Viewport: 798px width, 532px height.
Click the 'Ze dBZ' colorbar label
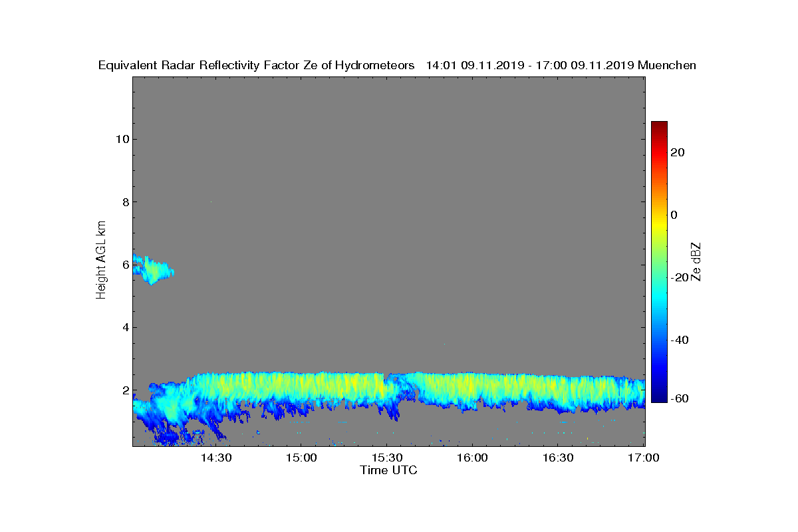tap(696, 261)
